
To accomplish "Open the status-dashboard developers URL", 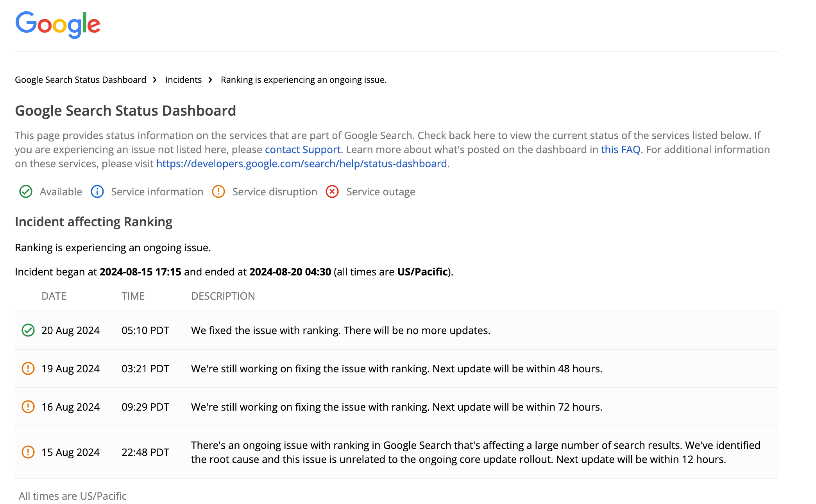I will [x=302, y=163].
